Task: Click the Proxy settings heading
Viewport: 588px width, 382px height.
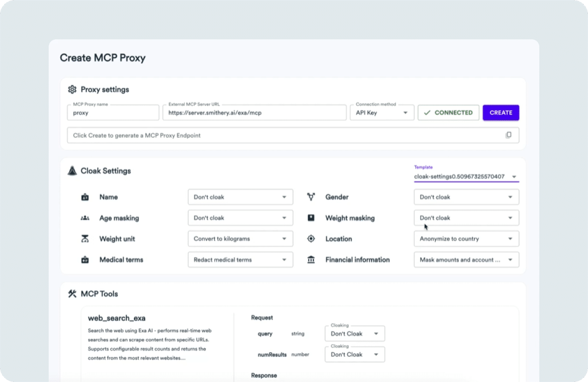Action: [105, 89]
